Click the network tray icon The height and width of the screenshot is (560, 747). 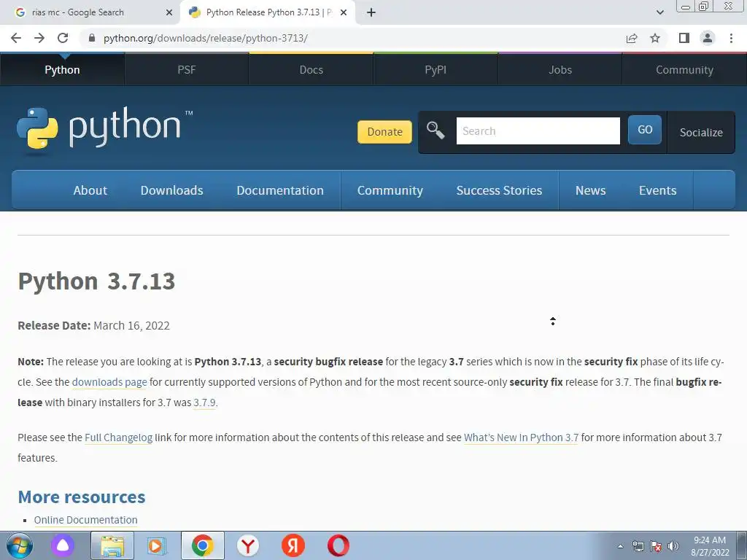(638, 546)
